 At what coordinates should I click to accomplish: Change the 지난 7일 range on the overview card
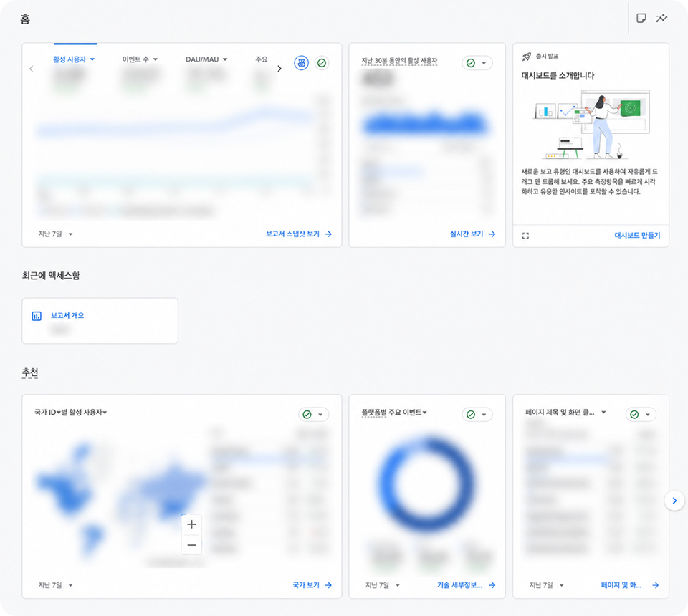pos(55,234)
